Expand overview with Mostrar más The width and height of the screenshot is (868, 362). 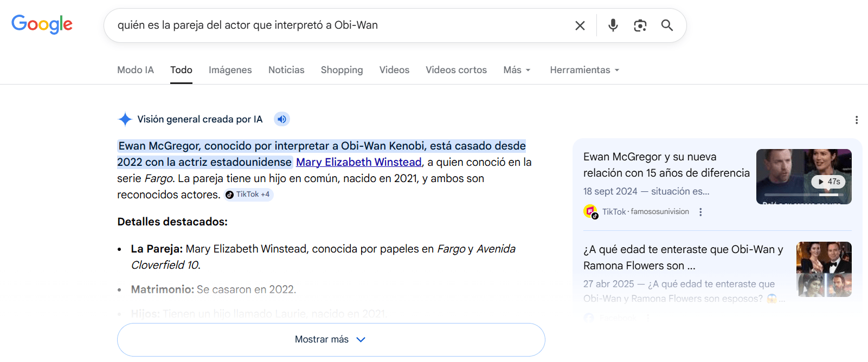click(331, 339)
